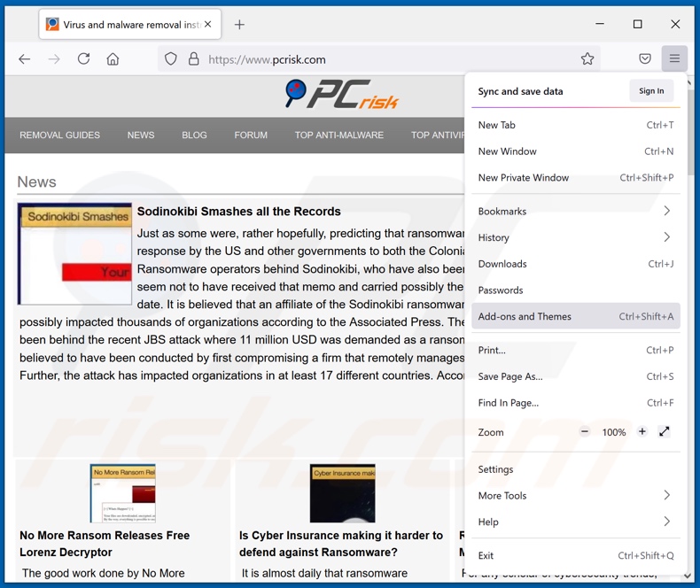Image resolution: width=700 pixels, height=588 pixels.
Task: Toggle full screen mode in Zoom row
Action: click(x=665, y=432)
